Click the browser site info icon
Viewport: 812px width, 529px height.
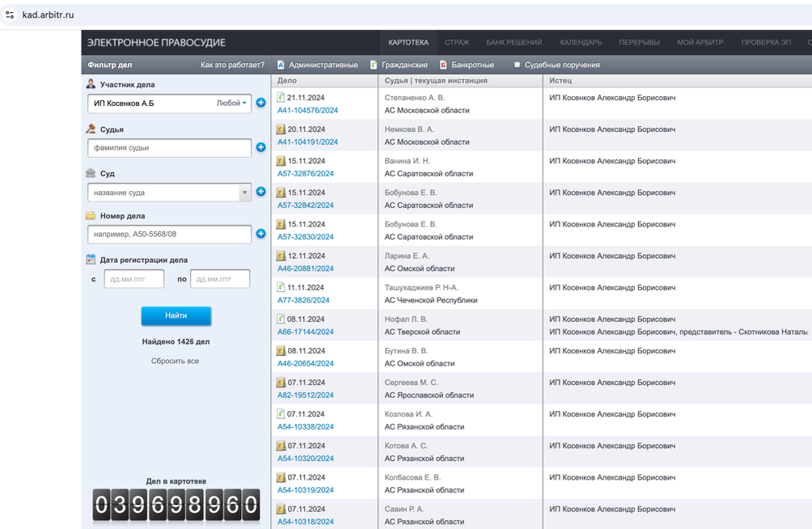pyautogui.click(x=10, y=15)
